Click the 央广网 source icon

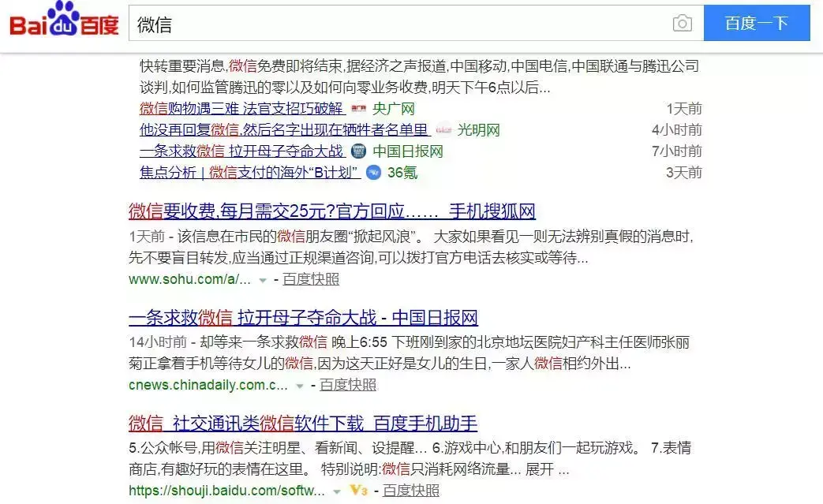point(358,109)
